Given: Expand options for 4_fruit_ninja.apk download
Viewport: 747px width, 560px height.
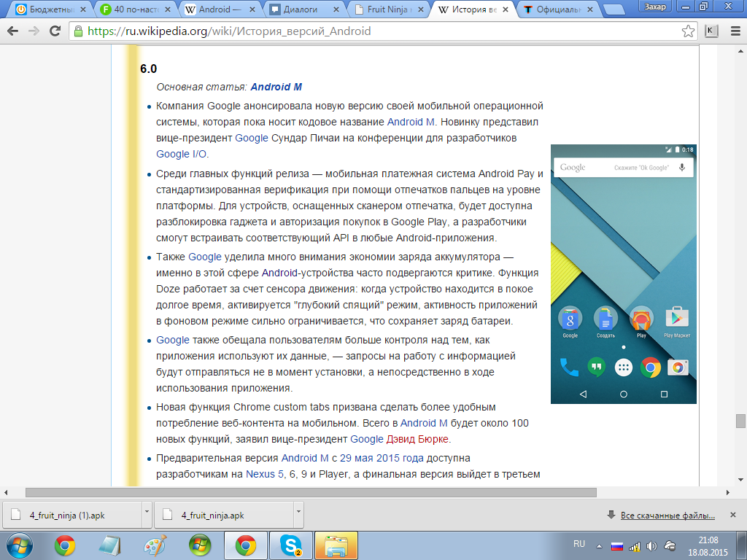Looking at the screenshot, I should click(x=298, y=514).
